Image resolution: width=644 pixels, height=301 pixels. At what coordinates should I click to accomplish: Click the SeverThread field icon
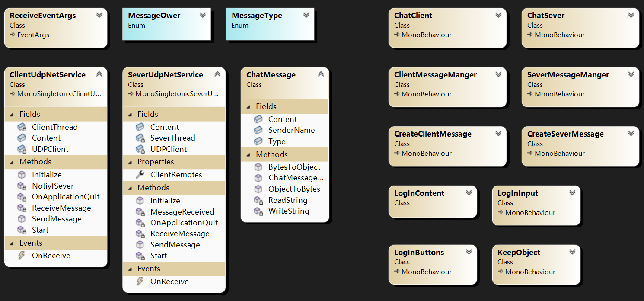pyautogui.click(x=140, y=138)
